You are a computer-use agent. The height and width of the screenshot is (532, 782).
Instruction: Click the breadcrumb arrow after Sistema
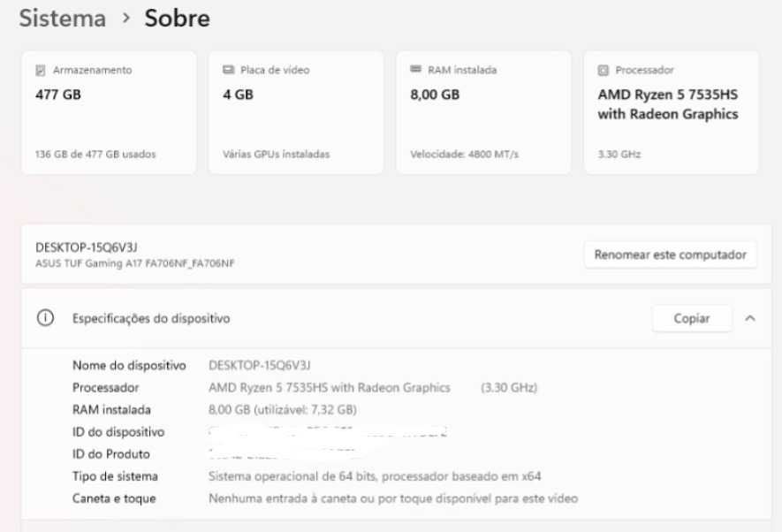(126, 19)
